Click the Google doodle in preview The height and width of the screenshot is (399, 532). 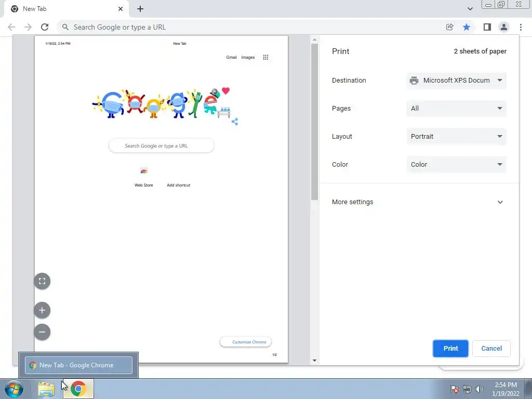163,103
